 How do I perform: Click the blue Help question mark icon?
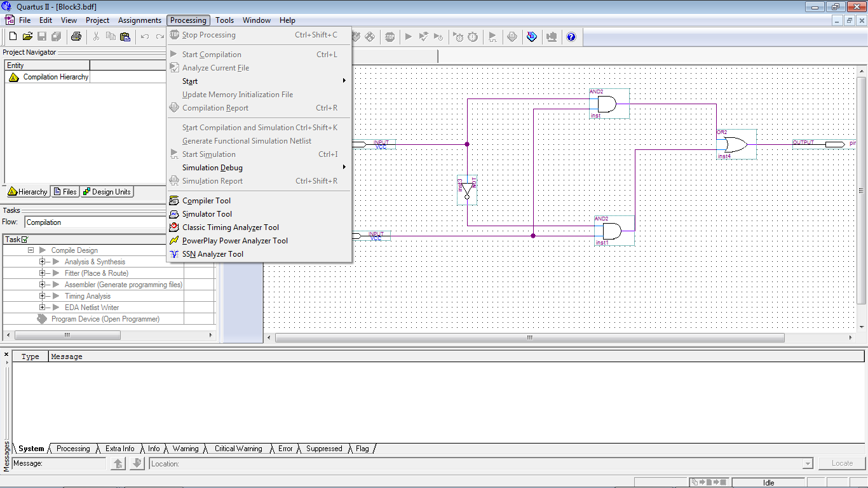571,37
